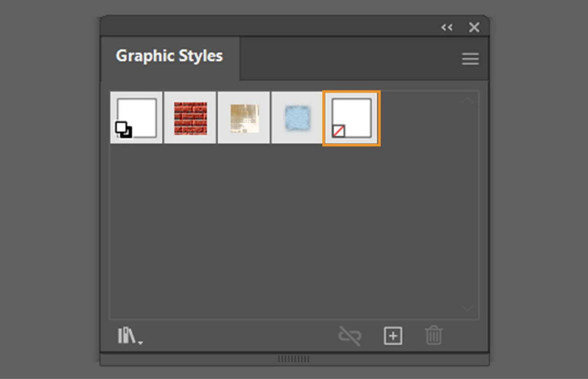Screen dimensions: 588x379
Task: Collapse the panel to icons with double arrows
Action: [x=447, y=27]
